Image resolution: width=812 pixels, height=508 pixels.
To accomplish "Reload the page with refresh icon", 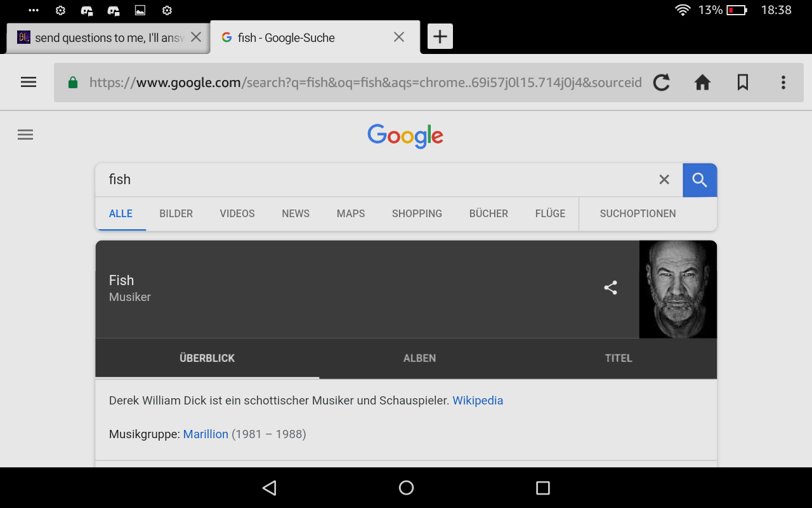I will point(662,82).
